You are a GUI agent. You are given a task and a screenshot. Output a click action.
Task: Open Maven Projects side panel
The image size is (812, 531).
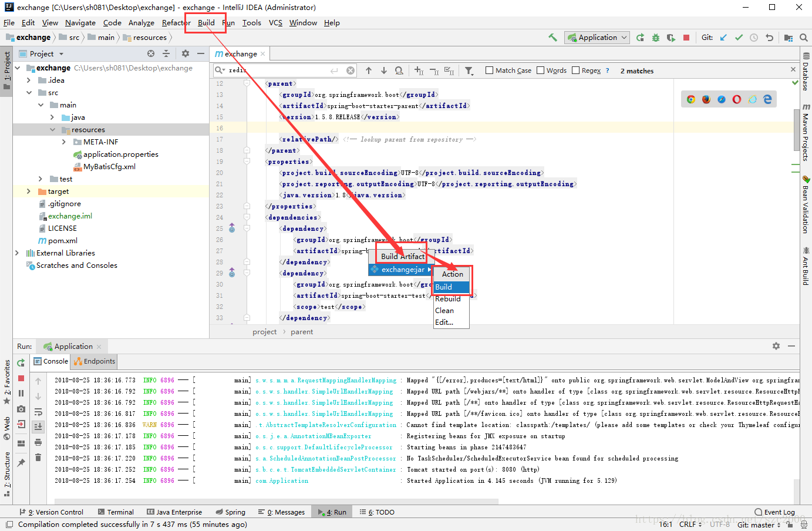pyautogui.click(x=806, y=133)
